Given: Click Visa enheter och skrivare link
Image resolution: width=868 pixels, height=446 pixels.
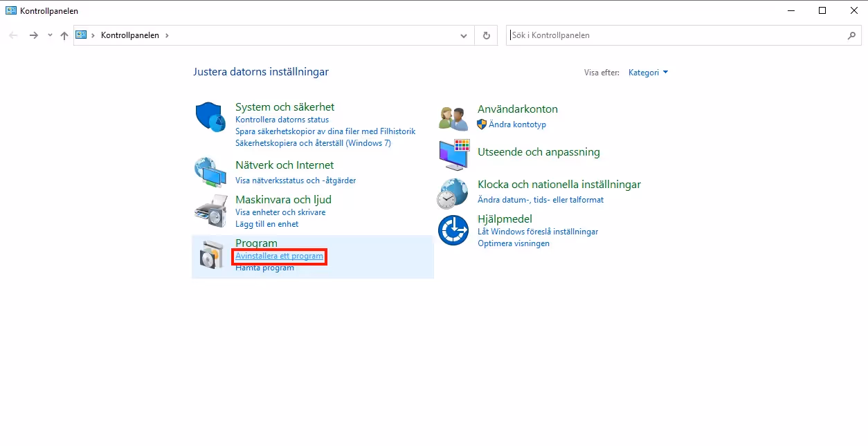Looking at the screenshot, I should [x=280, y=212].
